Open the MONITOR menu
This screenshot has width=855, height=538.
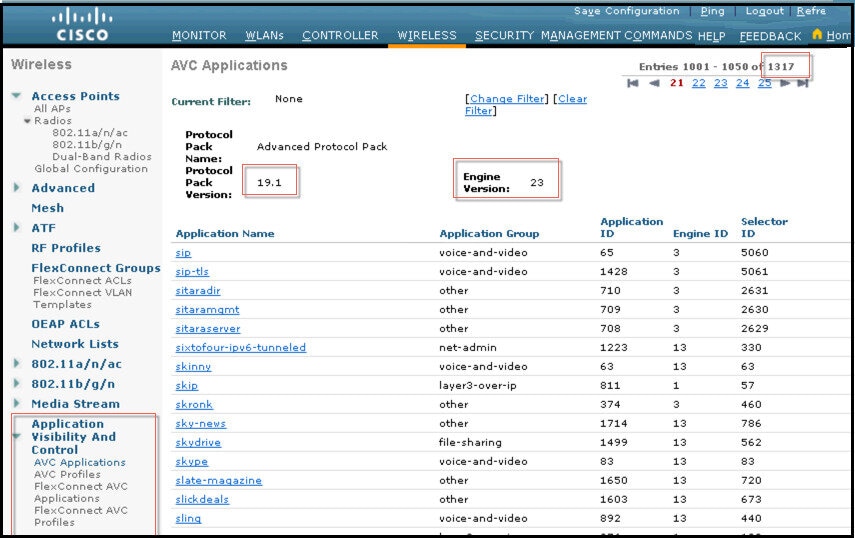pyautogui.click(x=199, y=35)
